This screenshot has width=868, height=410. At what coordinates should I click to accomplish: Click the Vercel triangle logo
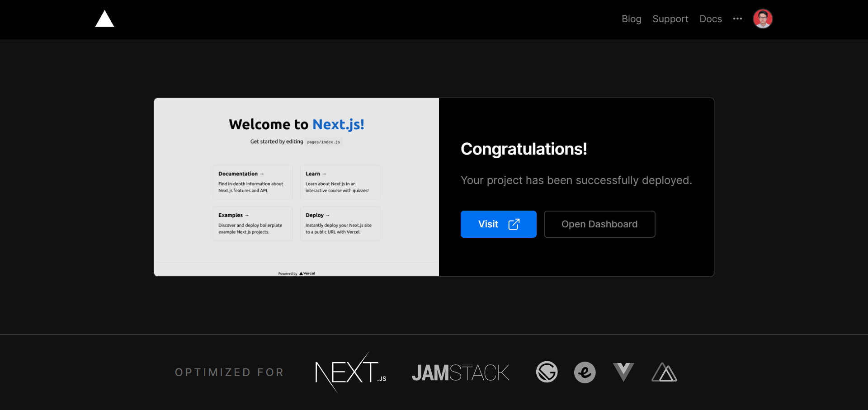click(104, 19)
